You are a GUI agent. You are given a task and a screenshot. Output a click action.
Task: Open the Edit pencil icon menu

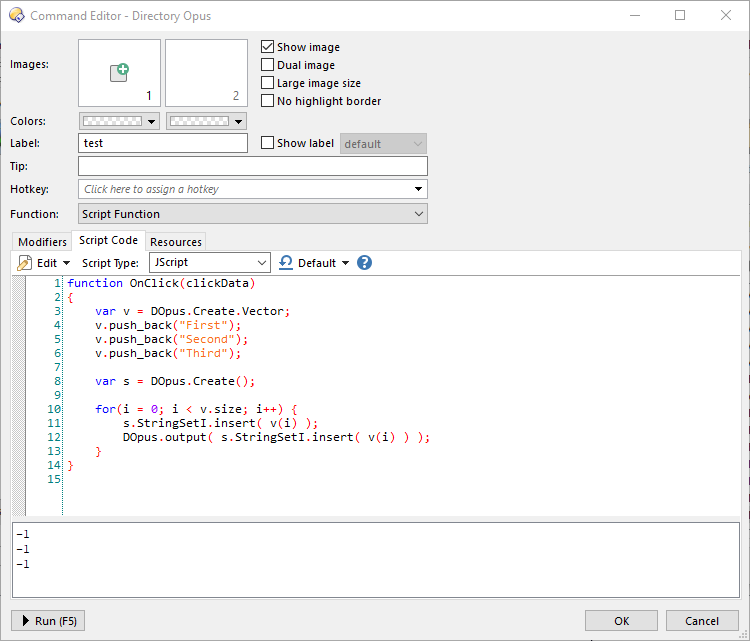[26, 263]
